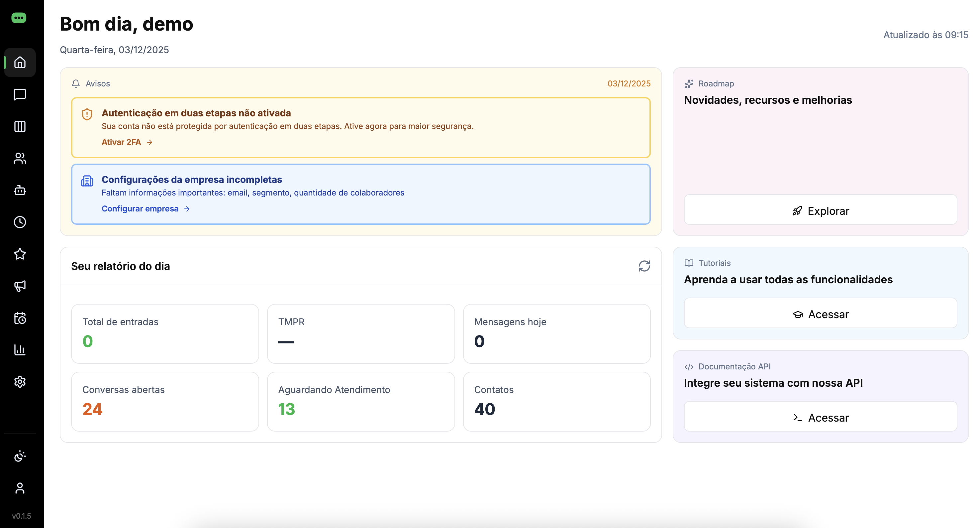Click the 'Ativar 2FA' link
980x528 pixels.
click(122, 142)
